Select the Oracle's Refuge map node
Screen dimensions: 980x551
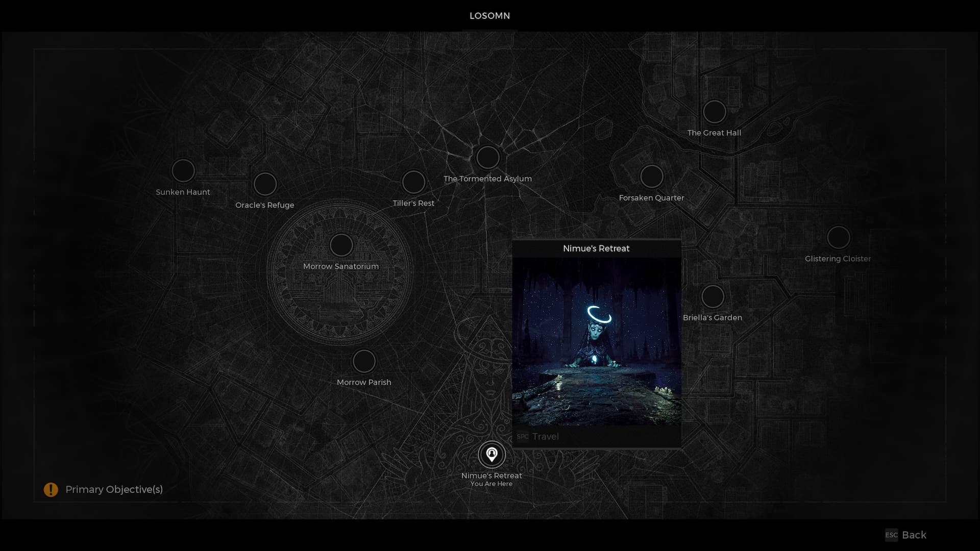point(265,184)
